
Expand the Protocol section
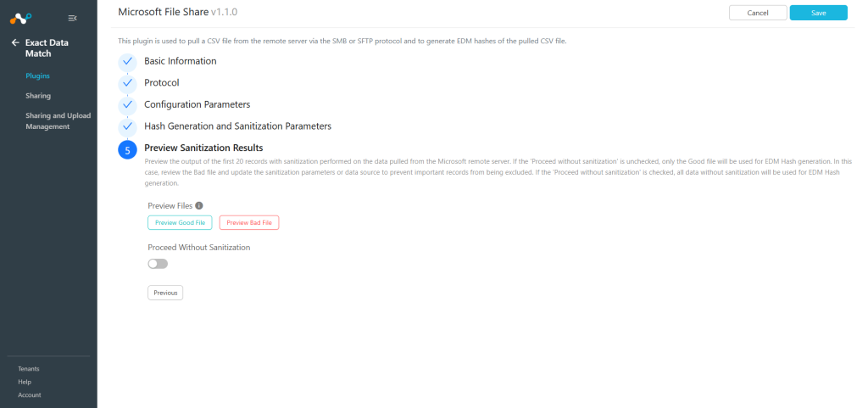[162, 82]
